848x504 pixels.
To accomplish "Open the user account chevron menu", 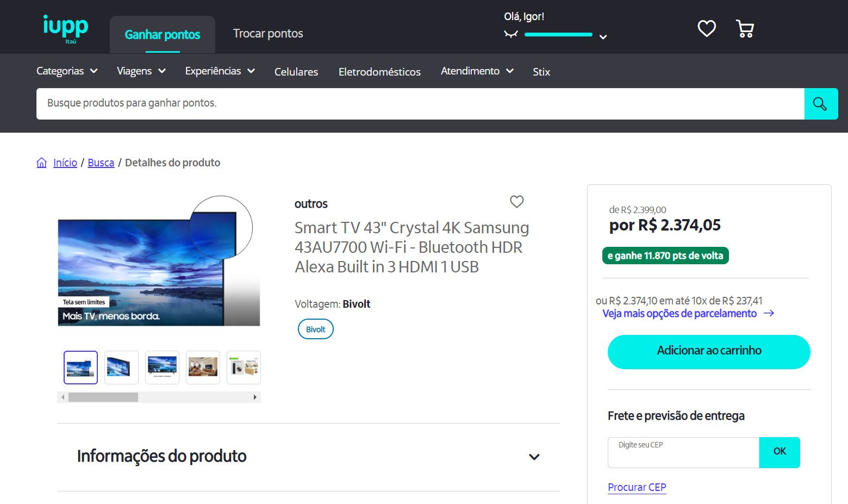I will coord(603,37).
